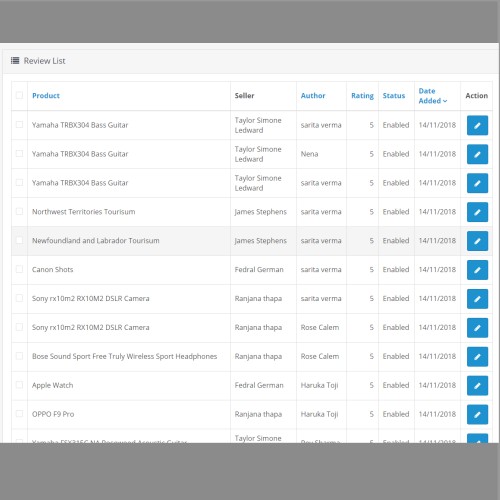Viewport: 500px width, 500px height.
Task: Sort the list by Rating header
Action: click(362, 96)
